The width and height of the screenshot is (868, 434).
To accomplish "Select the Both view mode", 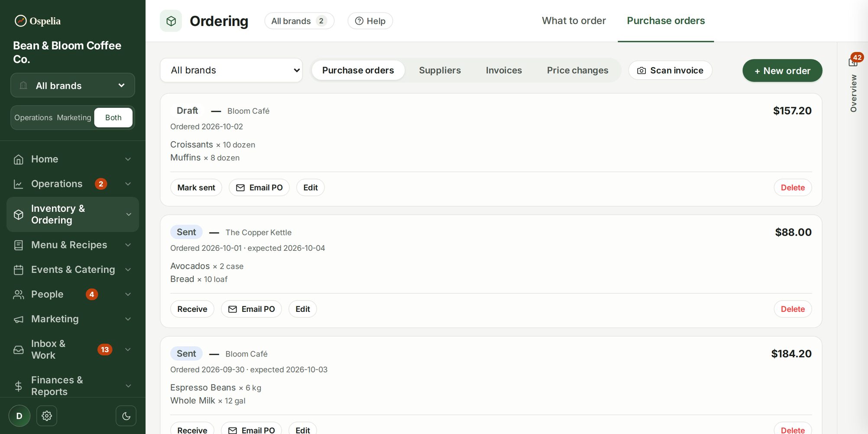I will [x=113, y=118].
